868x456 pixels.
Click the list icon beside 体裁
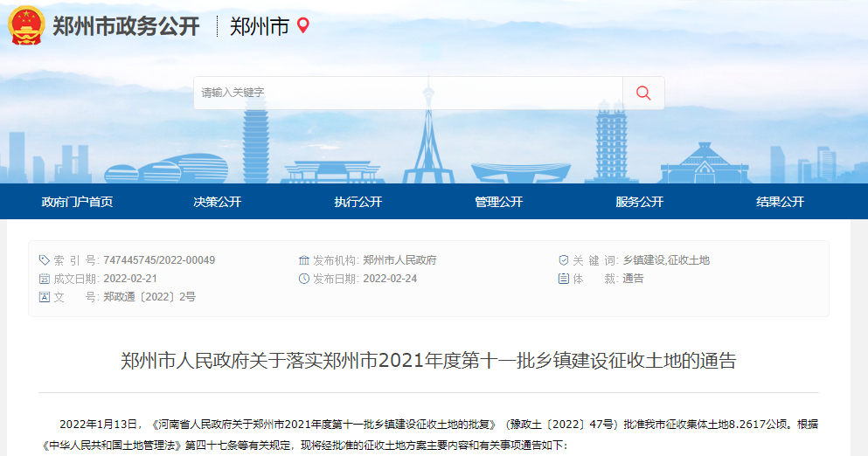point(564,279)
